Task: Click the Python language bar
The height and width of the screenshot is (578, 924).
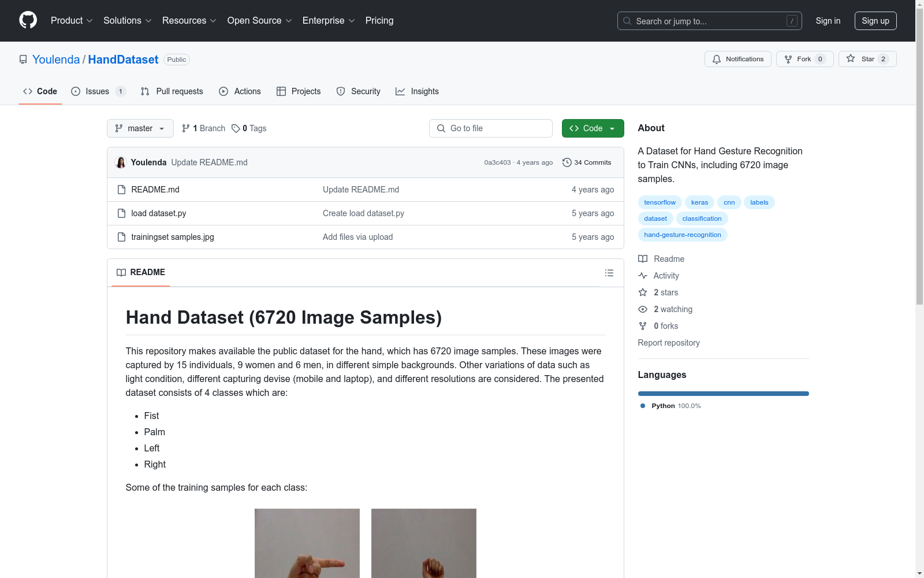Action: pyautogui.click(x=723, y=394)
